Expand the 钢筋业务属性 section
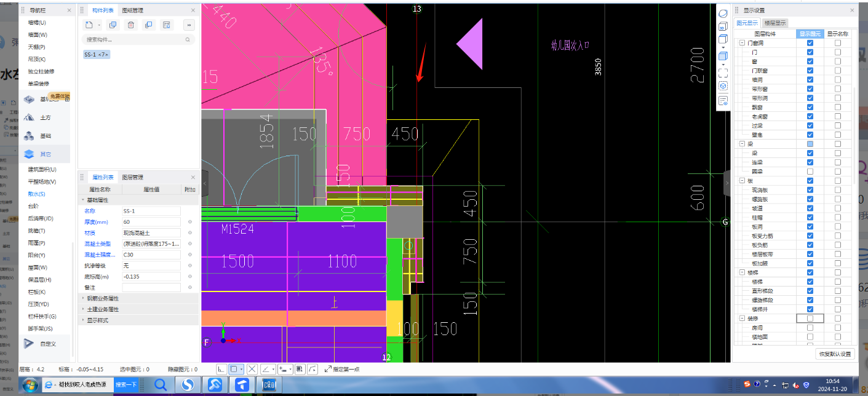868x396 pixels. [83, 298]
